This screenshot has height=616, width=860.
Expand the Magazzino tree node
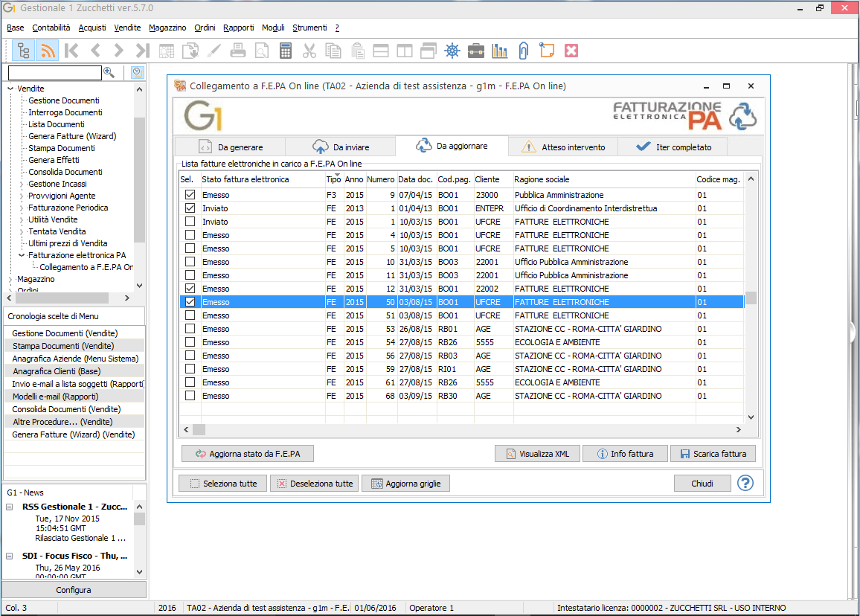point(10,280)
